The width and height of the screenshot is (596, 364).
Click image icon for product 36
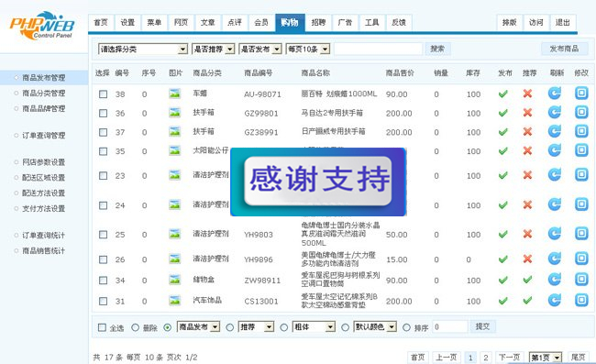[x=175, y=112]
